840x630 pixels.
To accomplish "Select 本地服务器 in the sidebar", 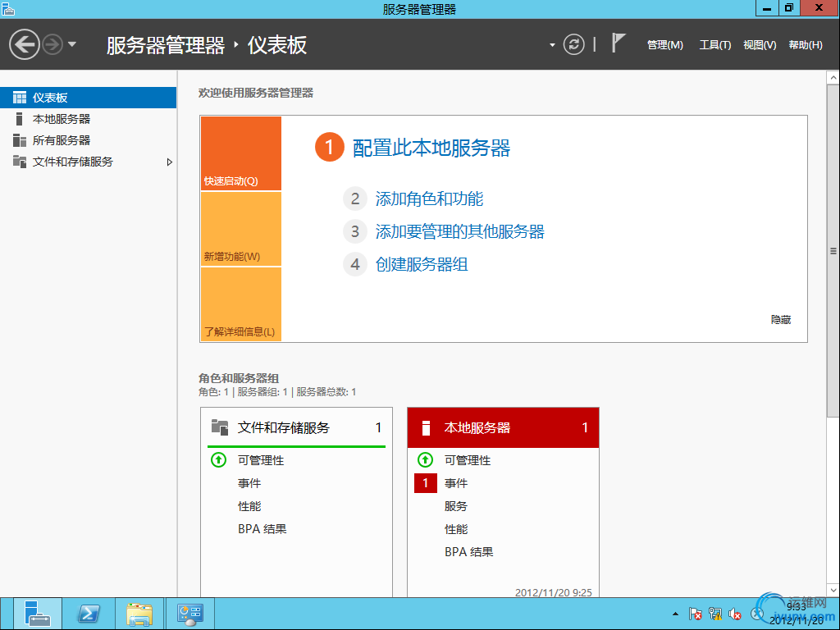I will coord(88,119).
